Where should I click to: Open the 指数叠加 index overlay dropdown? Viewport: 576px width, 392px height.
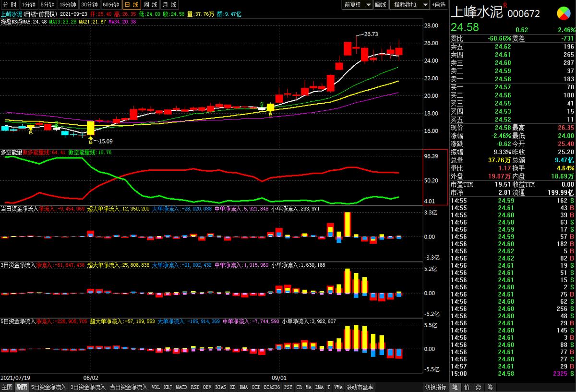point(409,4)
